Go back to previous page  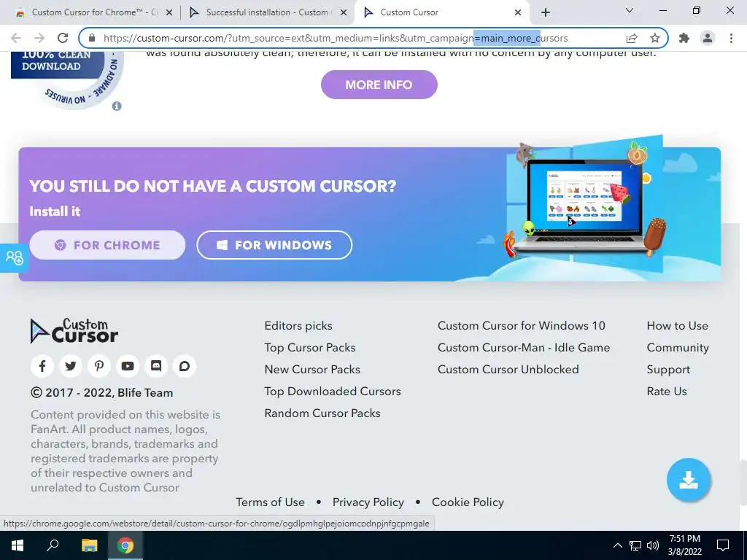coord(16,38)
